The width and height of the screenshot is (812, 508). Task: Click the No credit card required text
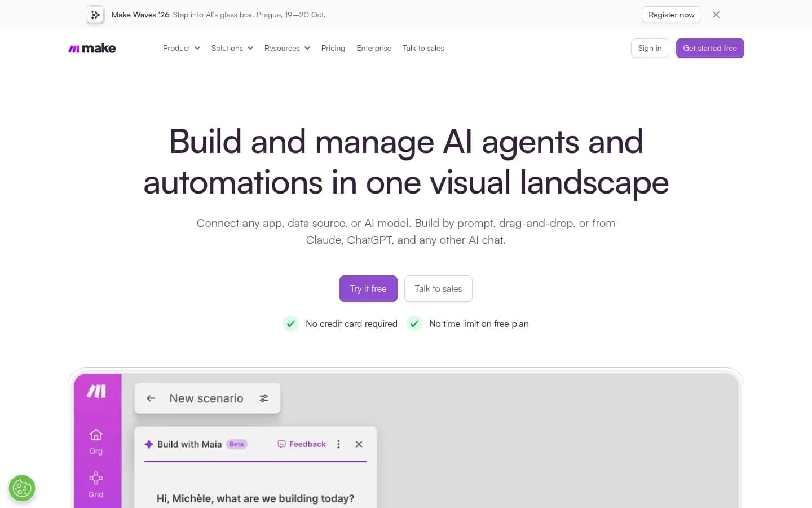[x=351, y=323]
